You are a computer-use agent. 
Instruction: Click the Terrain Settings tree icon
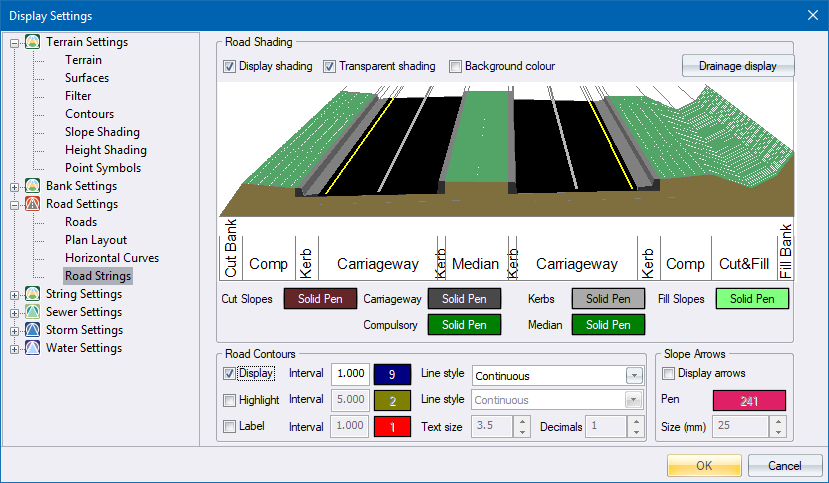click(x=33, y=42)
